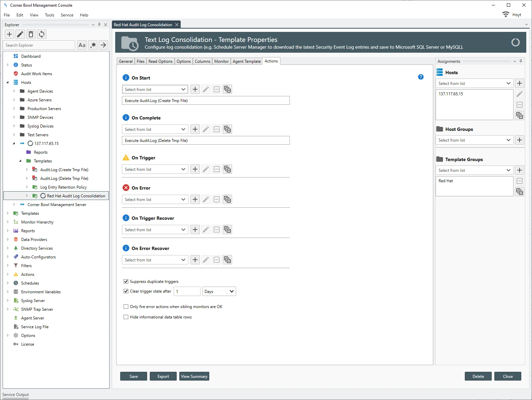This screenshot has height=400, width=532.
Task: Click the blue help question mark icon
Action: [x=420, y=77]
